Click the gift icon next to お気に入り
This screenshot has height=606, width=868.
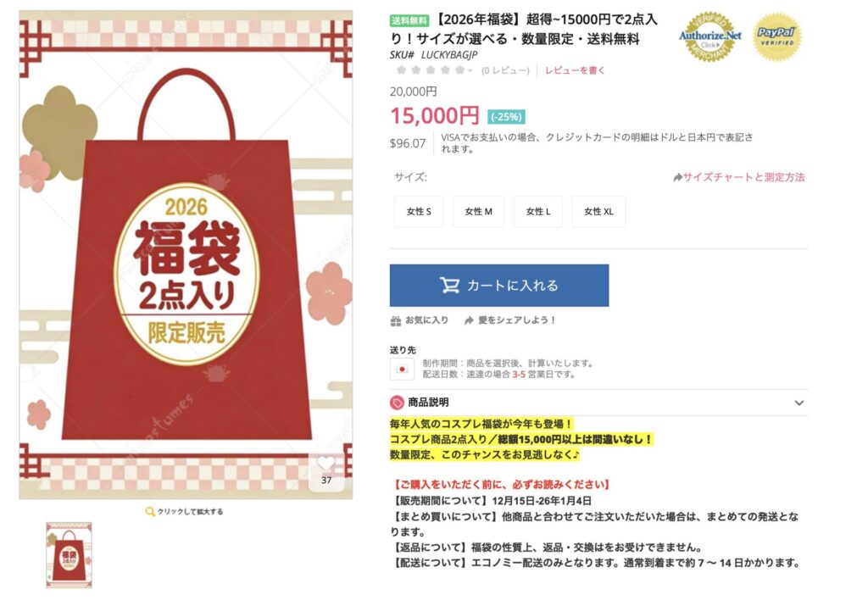click(x=396, y=320)
